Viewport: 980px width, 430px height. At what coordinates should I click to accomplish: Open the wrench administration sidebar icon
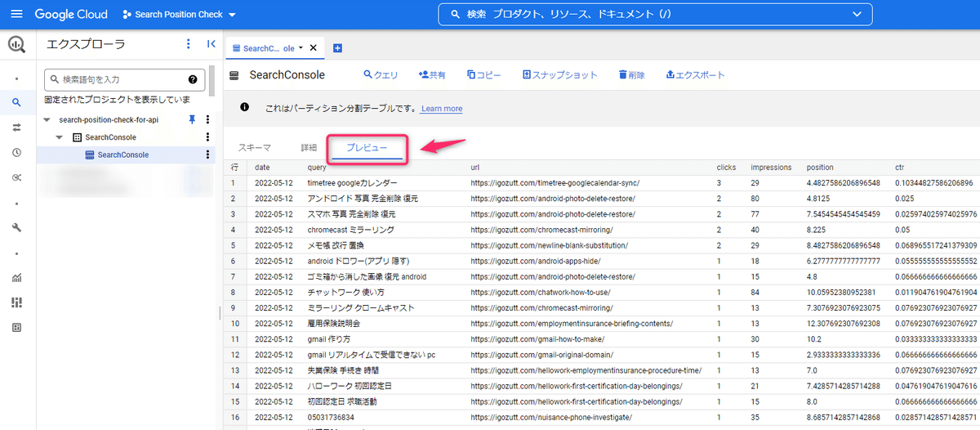[x=16, y=227]
